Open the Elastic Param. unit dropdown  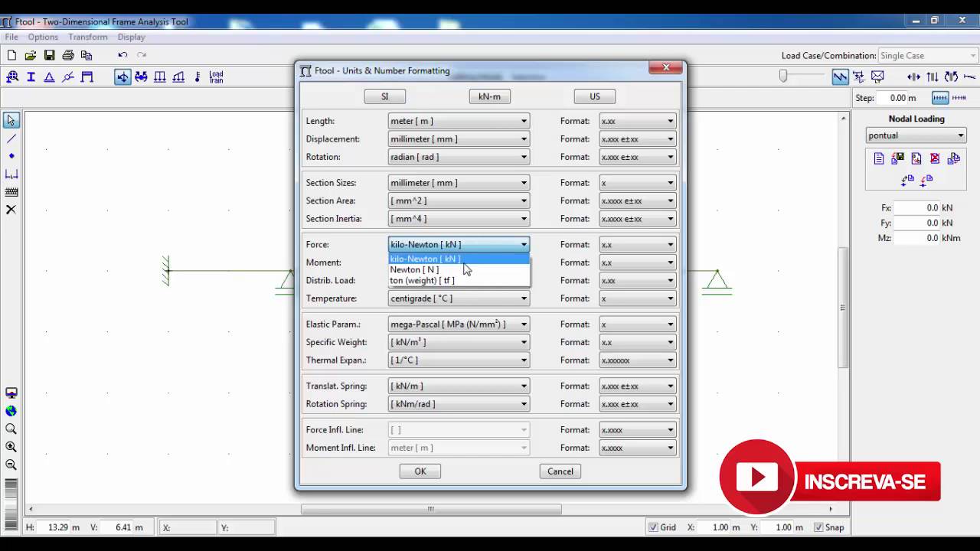459,324
